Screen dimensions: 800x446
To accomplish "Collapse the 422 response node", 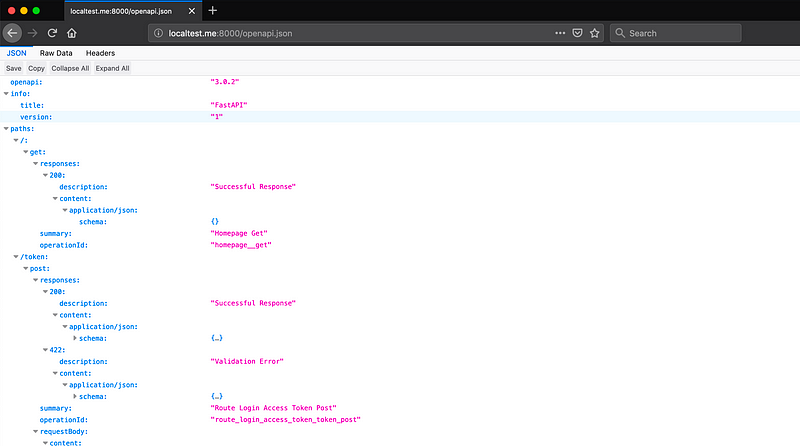I will tap(45, 350).
